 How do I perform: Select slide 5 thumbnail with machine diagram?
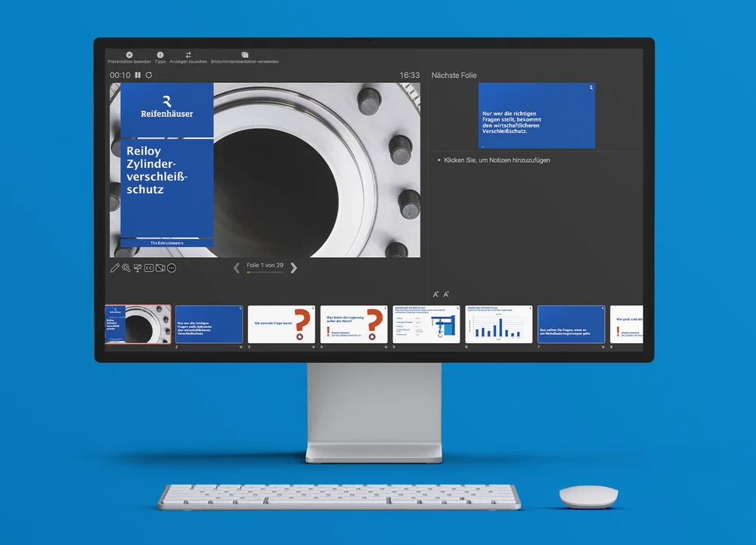coord(426,324)
